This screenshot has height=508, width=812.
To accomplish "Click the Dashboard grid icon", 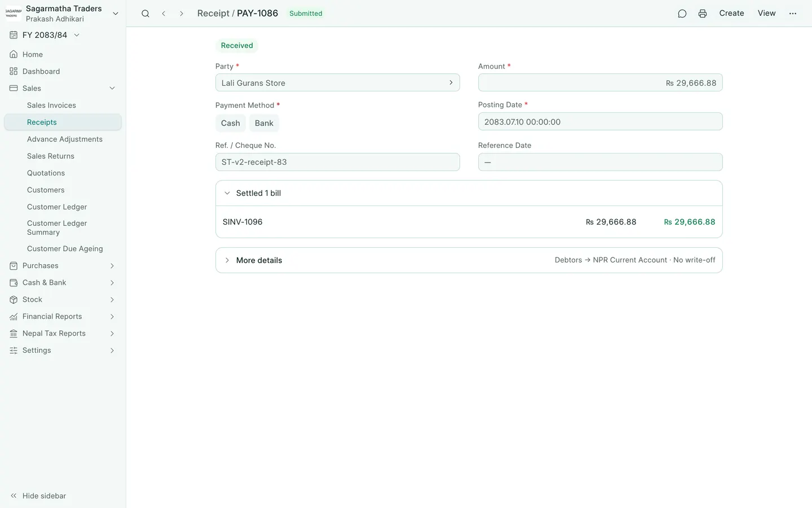I will (14, 72).
